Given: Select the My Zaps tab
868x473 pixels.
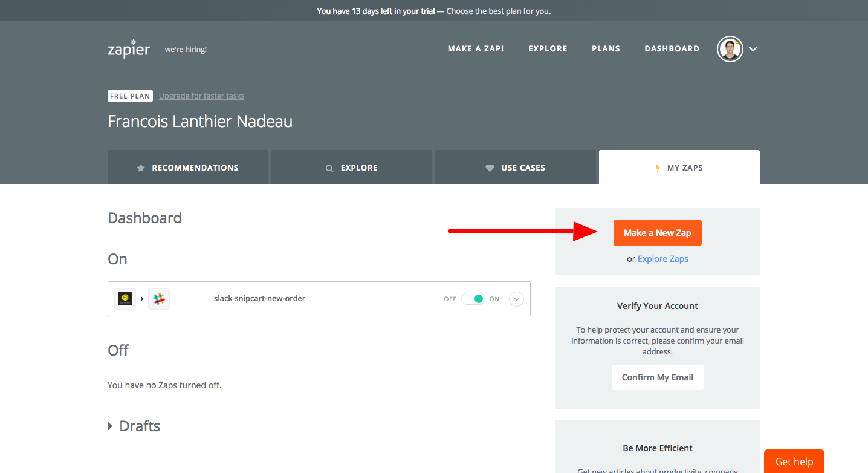Looking at the screenshot, I should 679,167.
